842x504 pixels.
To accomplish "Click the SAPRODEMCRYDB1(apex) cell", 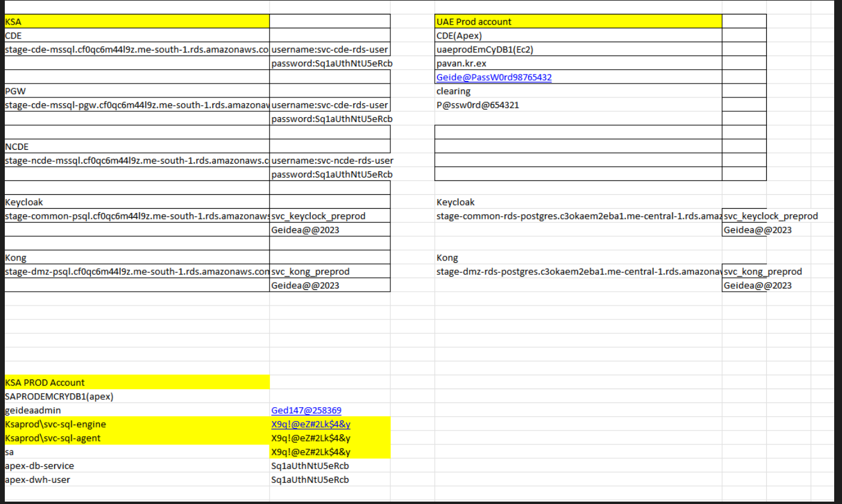I will (137, 396).
